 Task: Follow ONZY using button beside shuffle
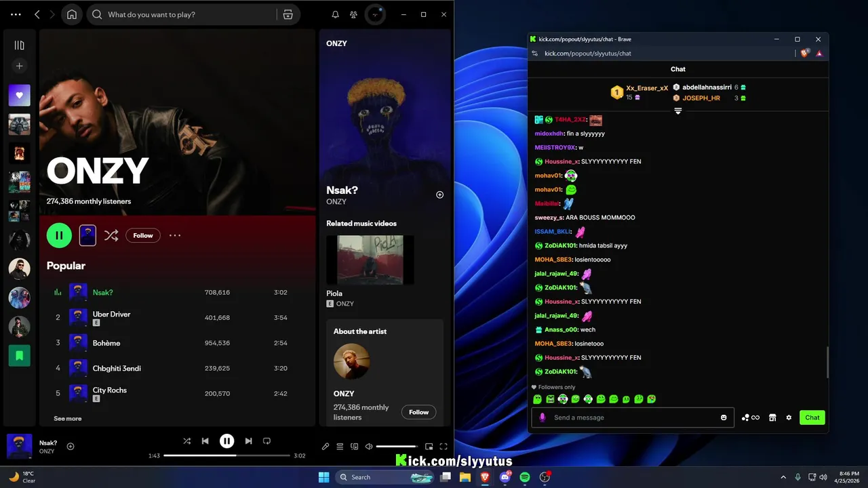143,235
